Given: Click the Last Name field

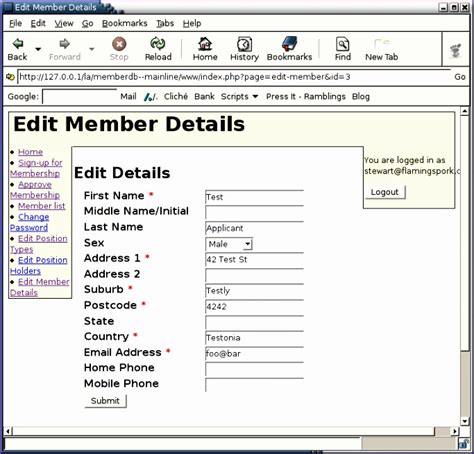Looking at the screenshot, I should (255, 228).
